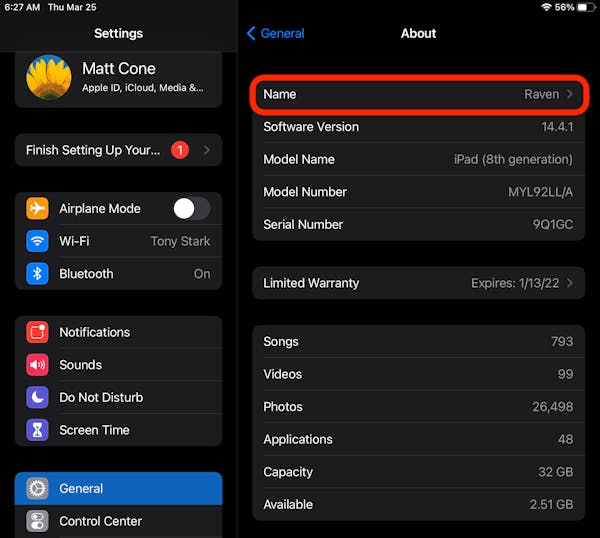This screenshot has height=538, width=600.
Task: Tap the Airplane Mode orange icon
Action: [37, 209]
